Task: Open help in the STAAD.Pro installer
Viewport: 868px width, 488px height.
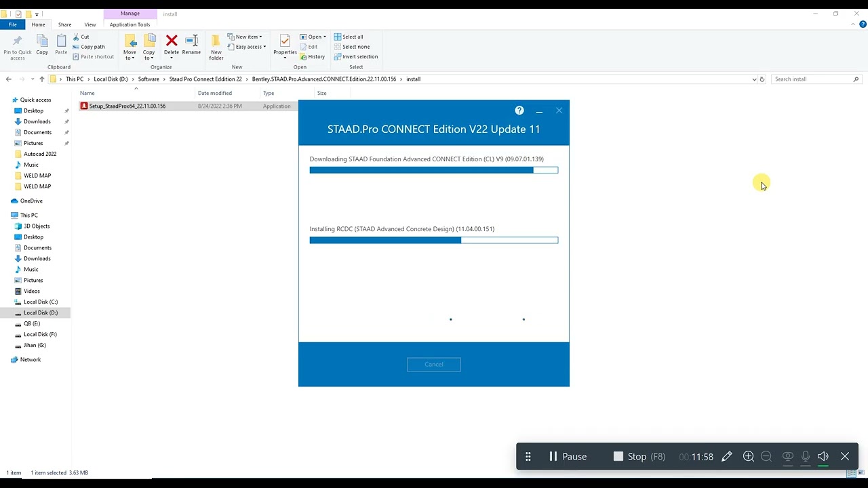Action: [x=519, y=110]
